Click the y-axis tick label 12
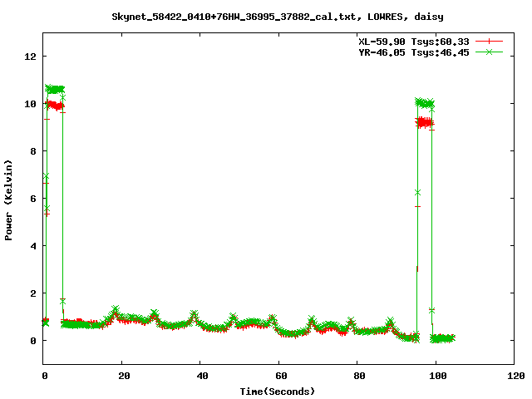 30,57
